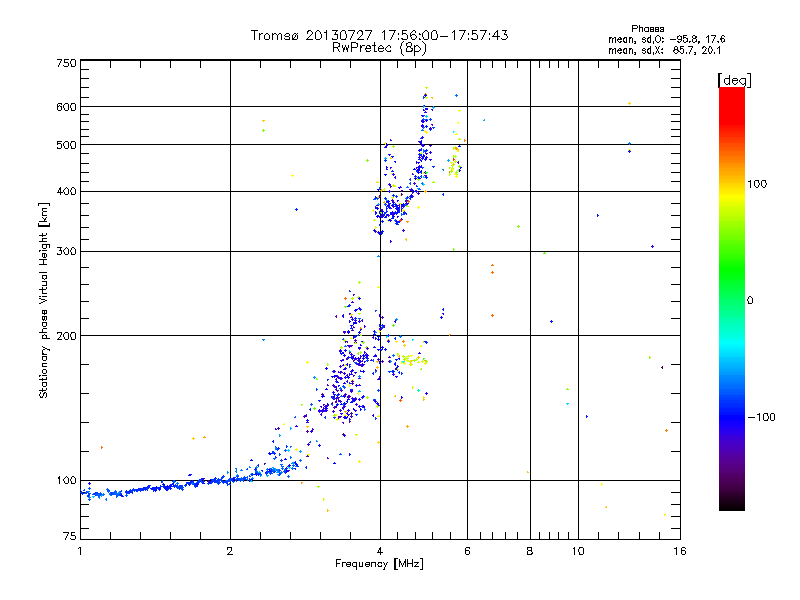Viewport: 800px width, 600px height.
Task: Click the 'Frequency [MHz]' axis label
Action: pyautogui.click(x=380, y=564)
